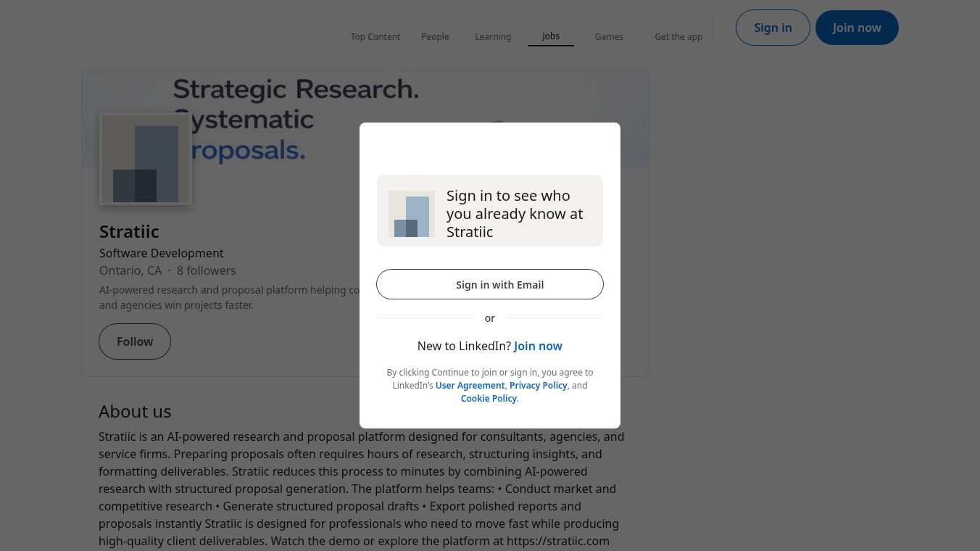Click the Software Development industry text
The height and width of the screenshot is (551, 980).
pos(162,253)
